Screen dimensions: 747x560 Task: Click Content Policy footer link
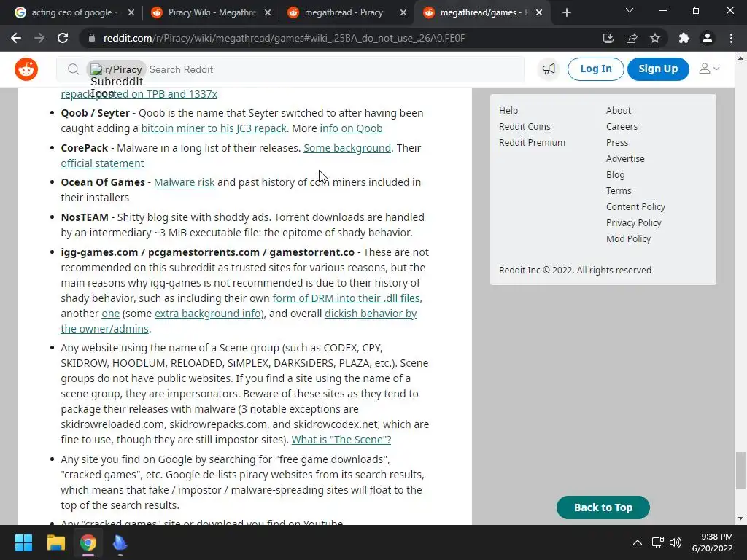pos(635,206)
